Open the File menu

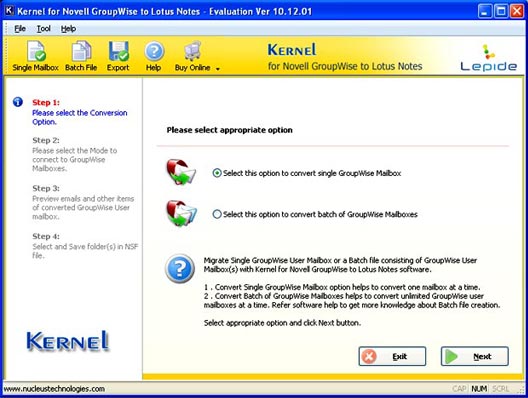point(20,29)
